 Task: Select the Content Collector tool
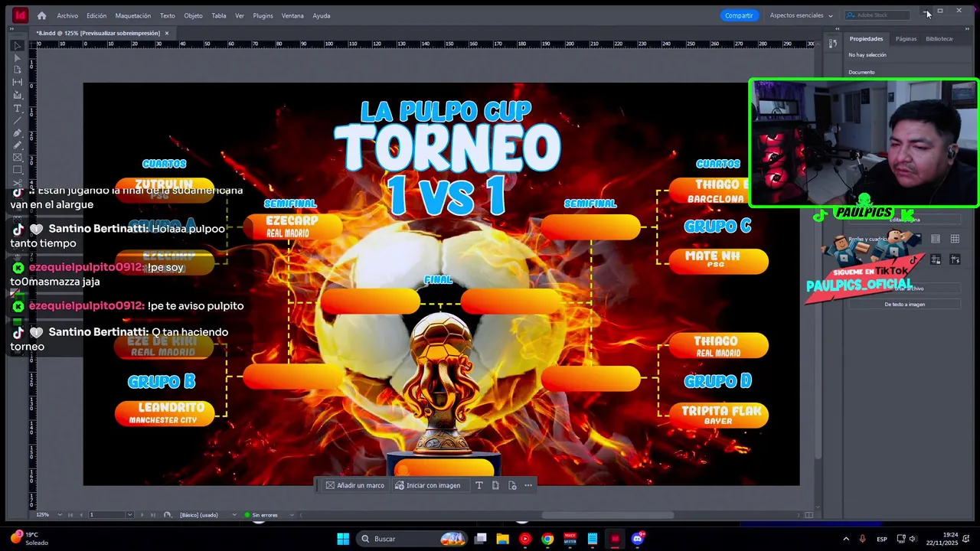click(17, 95)
